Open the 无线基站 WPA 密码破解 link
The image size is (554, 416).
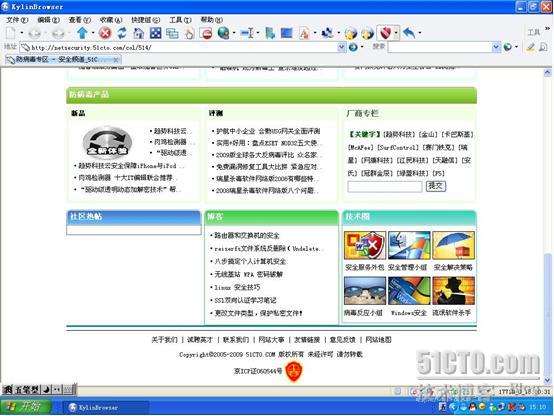pyautogui.click(x=248, y=274)
